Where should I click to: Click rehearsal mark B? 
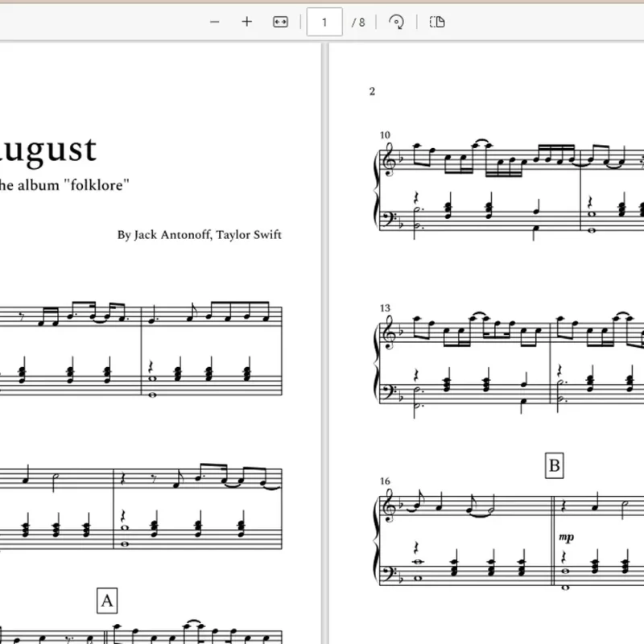[554, 466]
